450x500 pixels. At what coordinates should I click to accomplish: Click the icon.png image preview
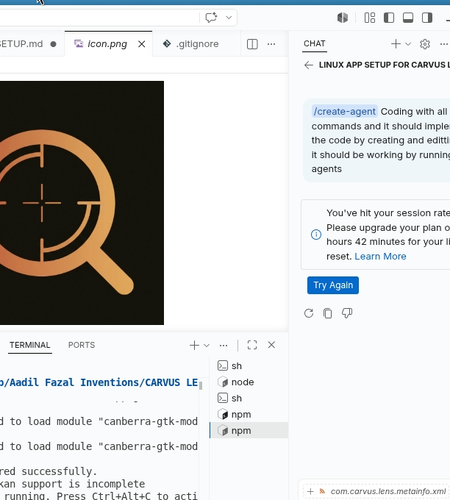(82, 203)
